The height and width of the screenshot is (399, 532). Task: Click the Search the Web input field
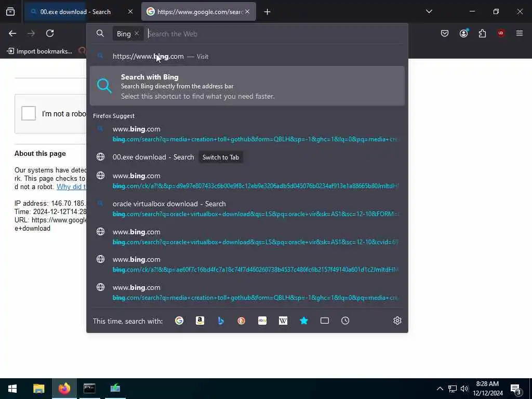(275, 34)
